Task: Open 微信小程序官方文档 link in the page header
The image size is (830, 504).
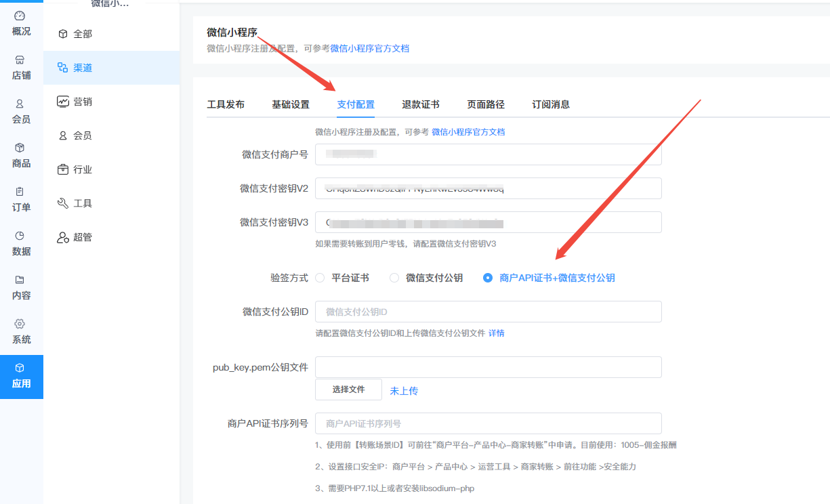Action: click(370, 49)
